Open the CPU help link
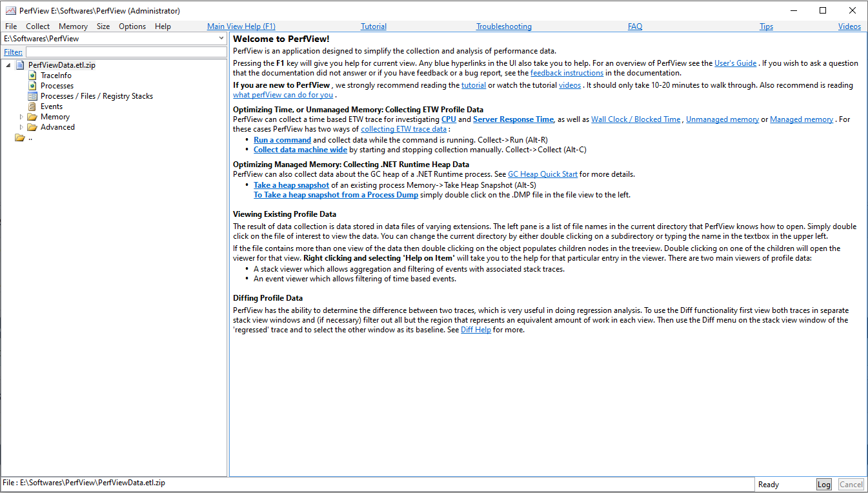Image resolution: width=868 pixels, height=493 pixels. 449,119
